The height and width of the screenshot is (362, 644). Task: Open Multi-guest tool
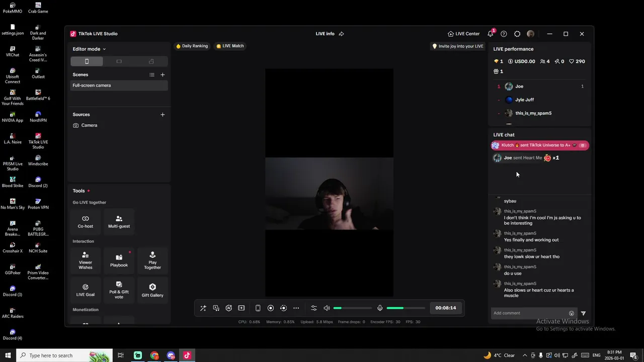119,222
